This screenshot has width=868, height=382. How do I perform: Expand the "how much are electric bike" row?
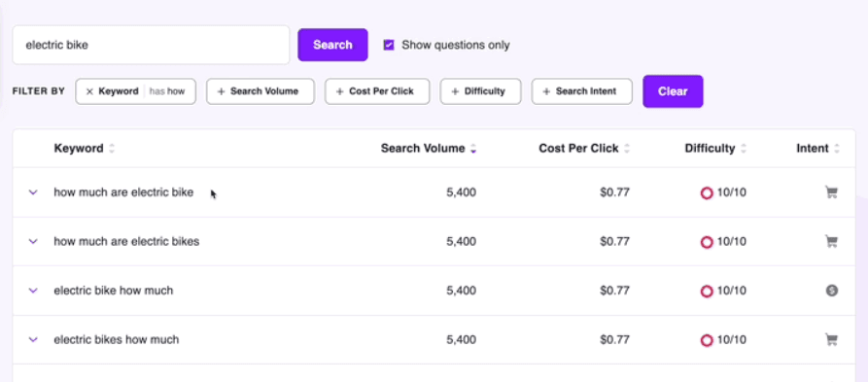point(33,192)
